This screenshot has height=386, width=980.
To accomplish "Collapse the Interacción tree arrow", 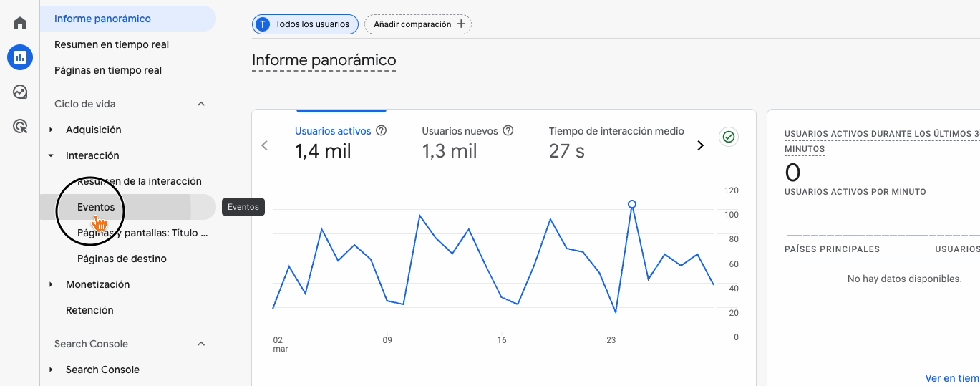I will (51, 155).
